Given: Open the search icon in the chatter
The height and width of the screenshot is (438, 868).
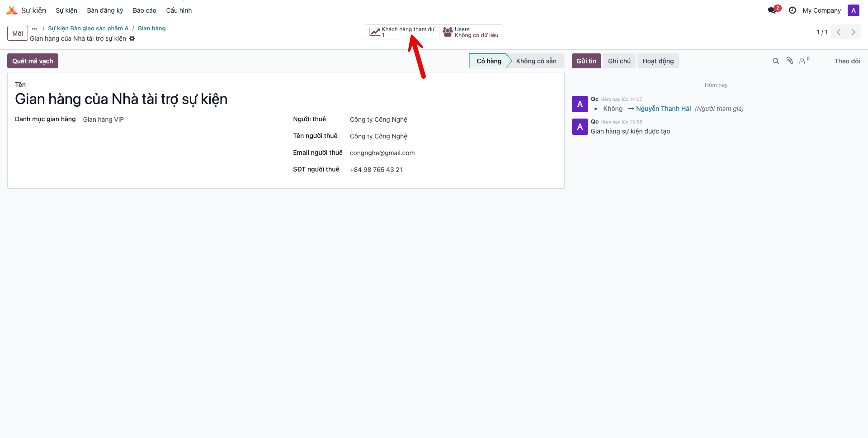Looking at the screenshot, I should (776, 61).
